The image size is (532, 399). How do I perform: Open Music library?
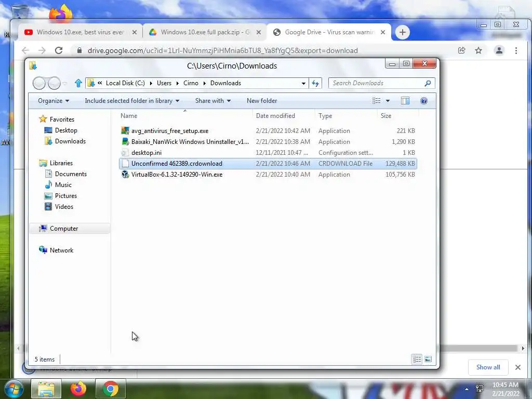click(x=63, y=185)
